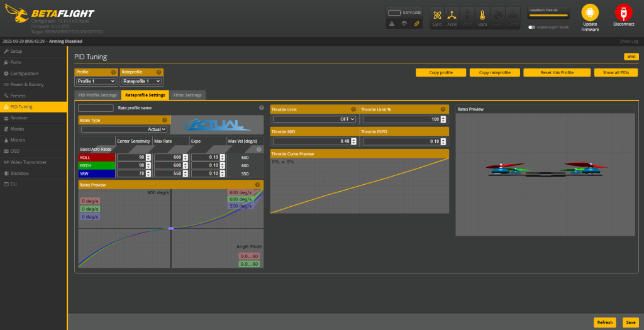Click the ROLL Max Rate value field
This screenshot has height=330, width=644.
pos(167,157)
